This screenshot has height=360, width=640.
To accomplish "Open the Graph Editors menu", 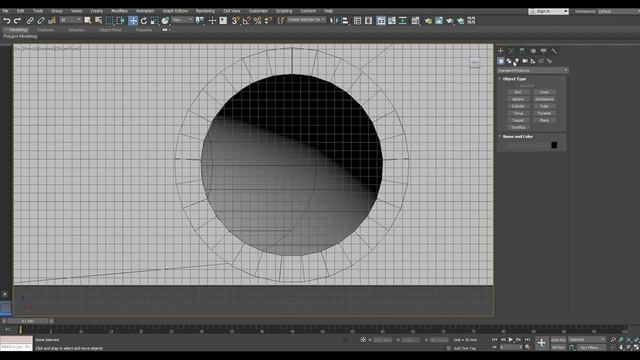I will pos(175,11).
